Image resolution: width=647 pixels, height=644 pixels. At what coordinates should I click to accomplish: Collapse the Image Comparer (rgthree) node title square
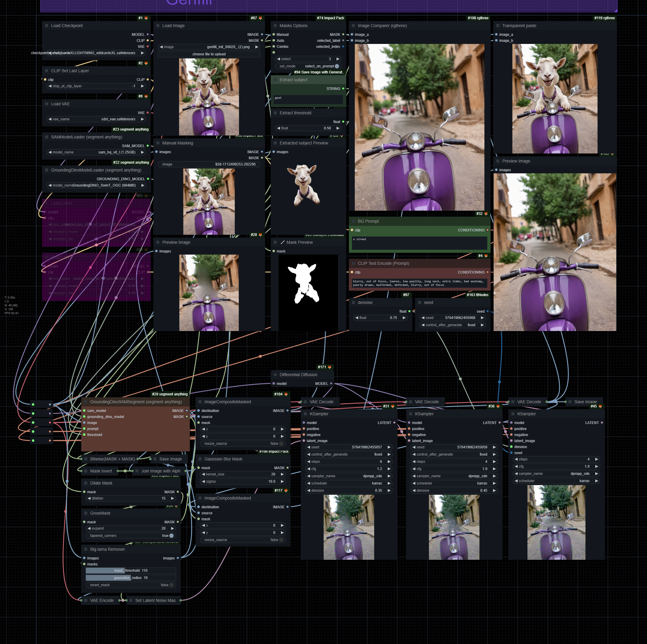[x=353, y=26]
